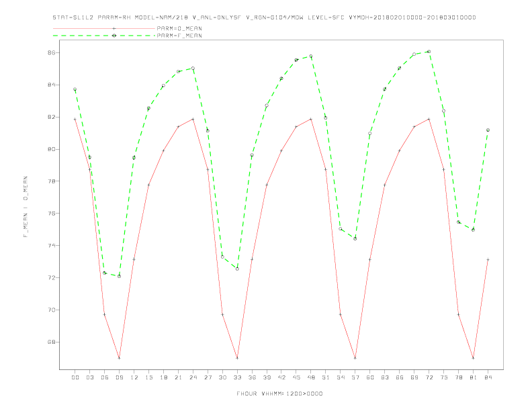Image resolution: width=532 pixels, height=411 pixels.
Task: Click the MODEL=NAM/218 text in chart title
Action: click(161, 17)
